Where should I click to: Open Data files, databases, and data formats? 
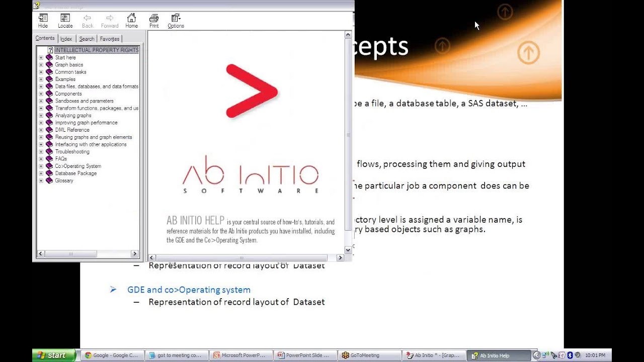pos(96,86)
